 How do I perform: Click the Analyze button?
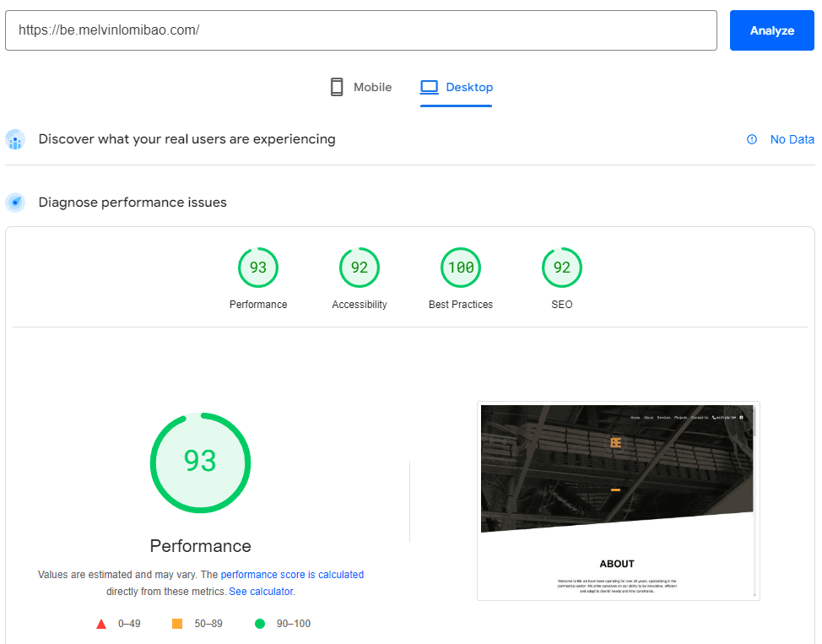point(771,30)
